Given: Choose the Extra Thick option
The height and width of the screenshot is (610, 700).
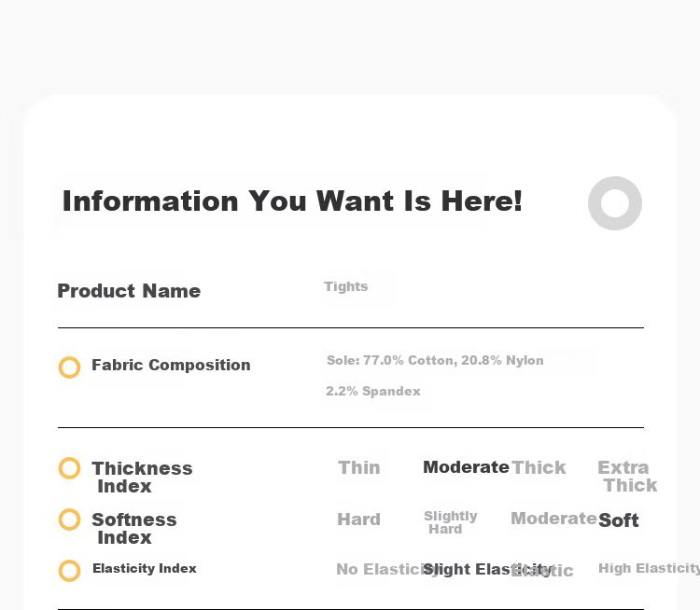Looking at the screenshot, I should pos(627,476).
